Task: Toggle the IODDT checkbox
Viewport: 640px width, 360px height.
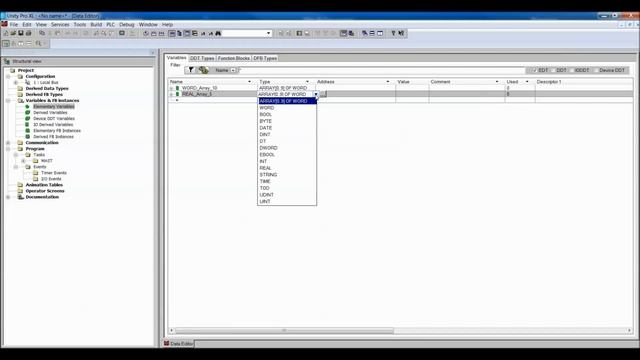Action: coord(571,70)
